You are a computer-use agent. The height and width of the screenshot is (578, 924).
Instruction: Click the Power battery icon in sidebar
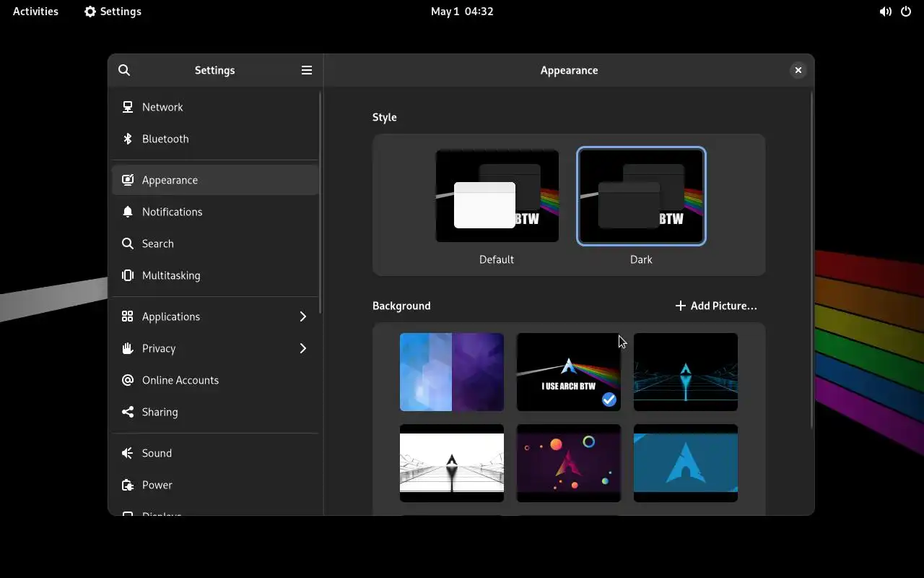(128, 485)
